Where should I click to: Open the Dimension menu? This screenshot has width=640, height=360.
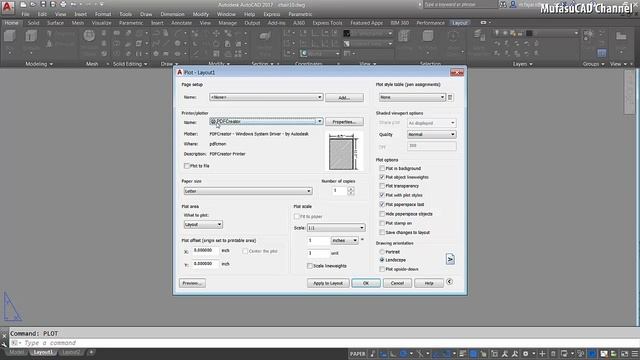point(172,14)
